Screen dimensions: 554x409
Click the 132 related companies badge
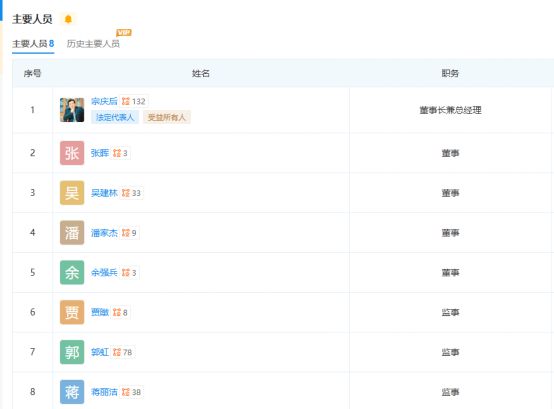pos(134,101)
